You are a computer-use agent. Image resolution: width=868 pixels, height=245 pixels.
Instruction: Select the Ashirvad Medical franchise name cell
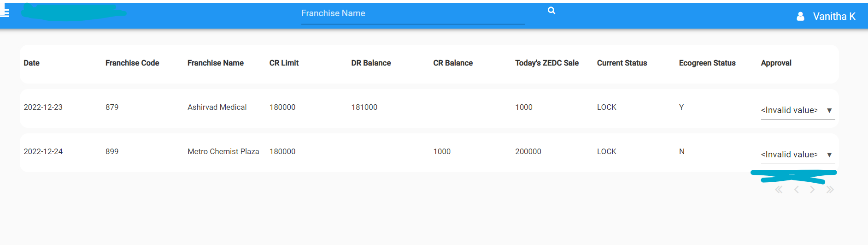[217, 108]
